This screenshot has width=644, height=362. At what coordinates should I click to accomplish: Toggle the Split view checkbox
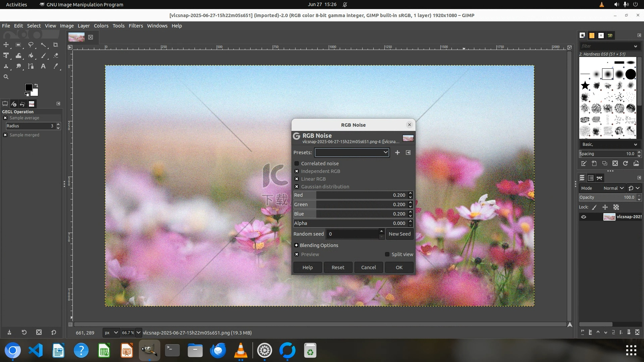click(x=387, y=254)
